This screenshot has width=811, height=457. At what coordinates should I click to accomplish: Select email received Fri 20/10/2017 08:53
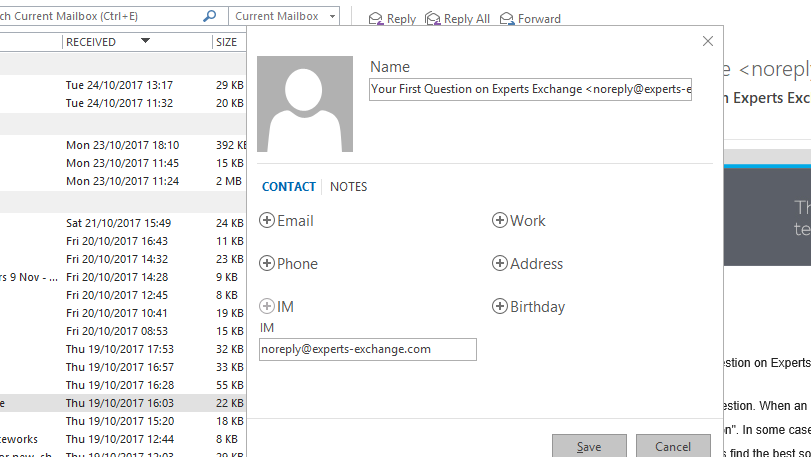(123, 331)
